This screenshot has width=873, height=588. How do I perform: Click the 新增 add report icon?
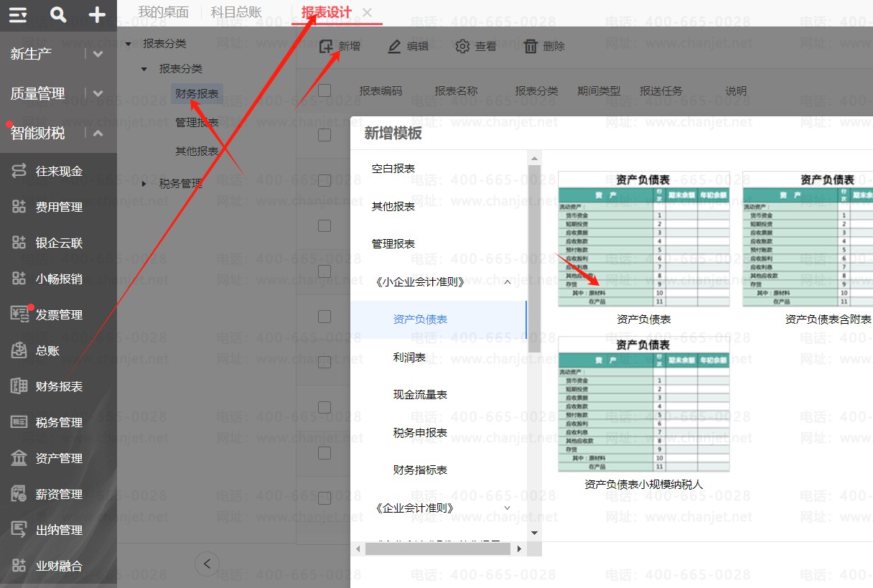[x=327, y=47]
